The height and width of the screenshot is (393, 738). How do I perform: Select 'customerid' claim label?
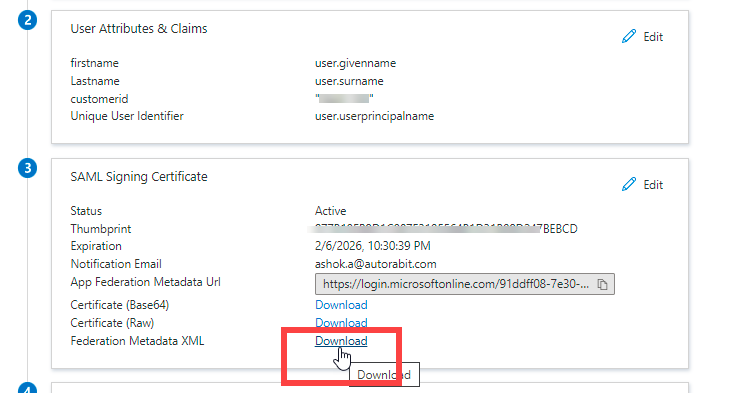(99, 99)
